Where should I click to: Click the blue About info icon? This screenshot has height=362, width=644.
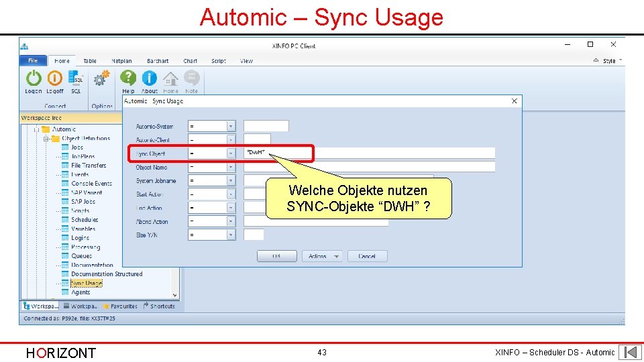click(149, 78)
